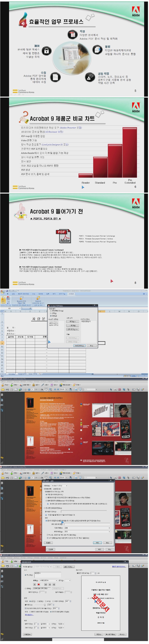Open 저장된 설정 dropdown in watermark dialog
Image resolution: width=149 pixels, height=644 pixels.
pyautogui.click(x=43, y=567)
